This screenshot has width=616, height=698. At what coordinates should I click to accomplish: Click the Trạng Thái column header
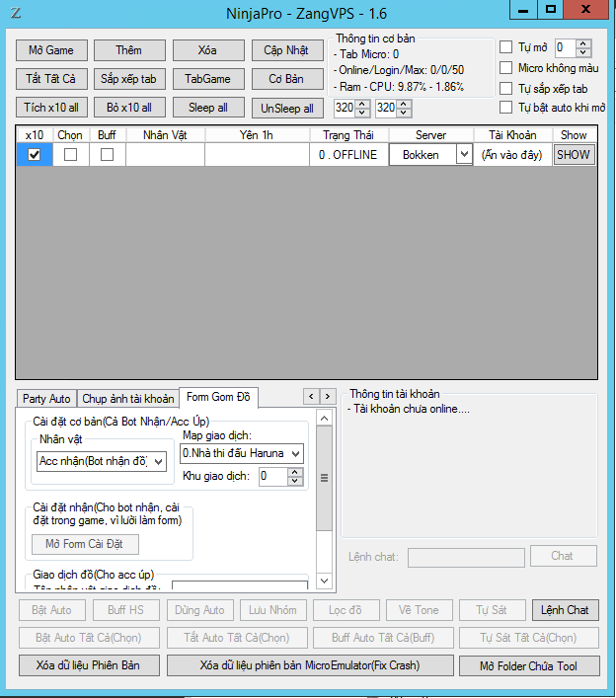(x=348, y=135)
